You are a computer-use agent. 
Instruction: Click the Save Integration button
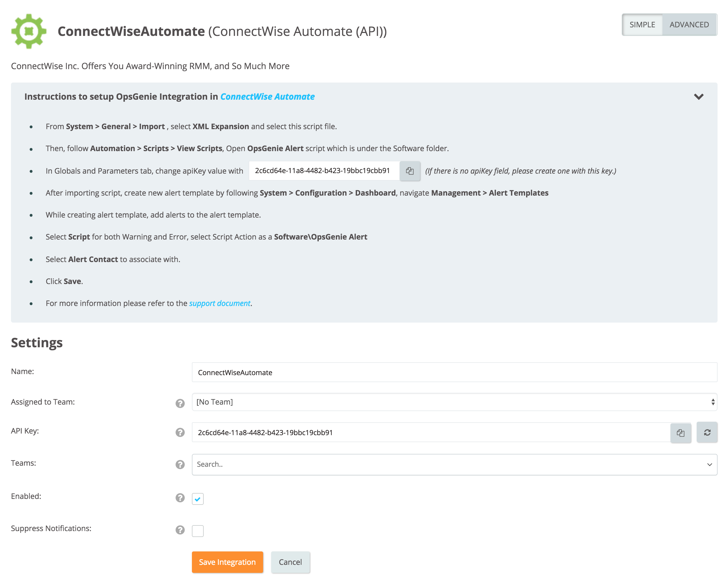(227, 562)
